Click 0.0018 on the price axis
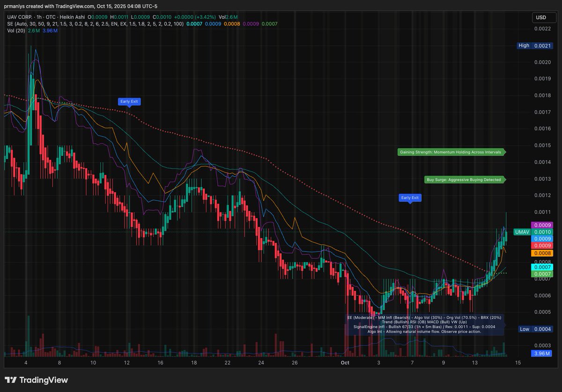 pyautogui.click(x=542, y=95)
